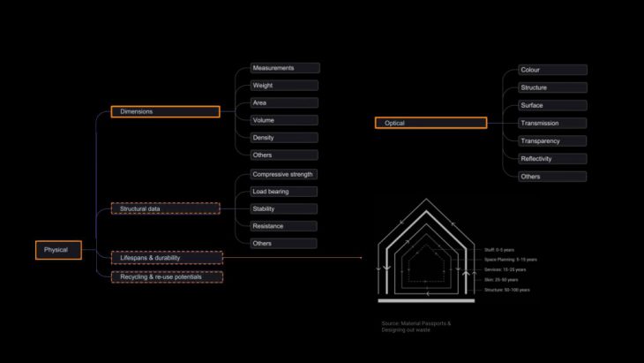The height and width of the screenshot is (363, 644).
Task: Select the Physical root node
Action: point(57,250)
